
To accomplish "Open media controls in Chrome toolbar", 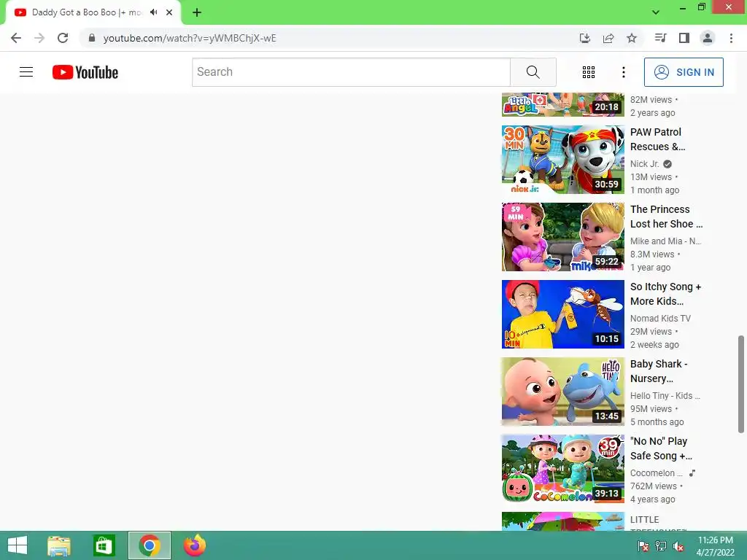I will coord(660,38).
